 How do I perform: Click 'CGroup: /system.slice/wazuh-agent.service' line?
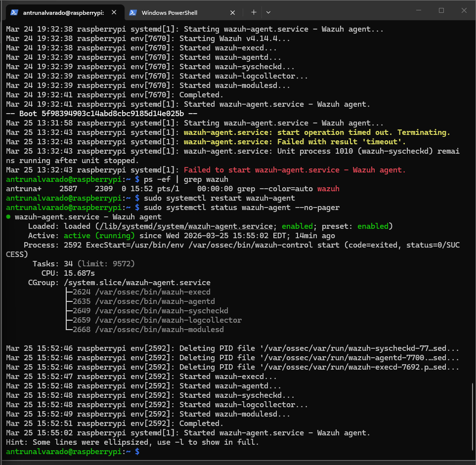click(119, 283)
